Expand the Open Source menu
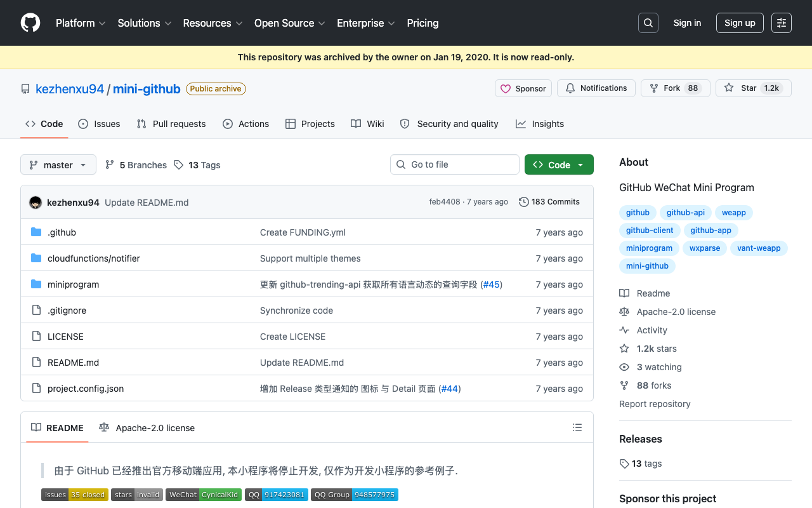This screenshot has width=812, height=508. click(x=290, y=23)
